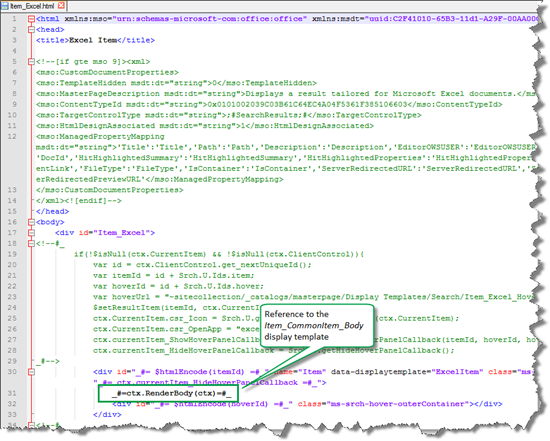Image resolution: width=550 pixels, height=441 pixels.
Task: Click the _#--> closing marker on line 29
Action: [48, 361]
